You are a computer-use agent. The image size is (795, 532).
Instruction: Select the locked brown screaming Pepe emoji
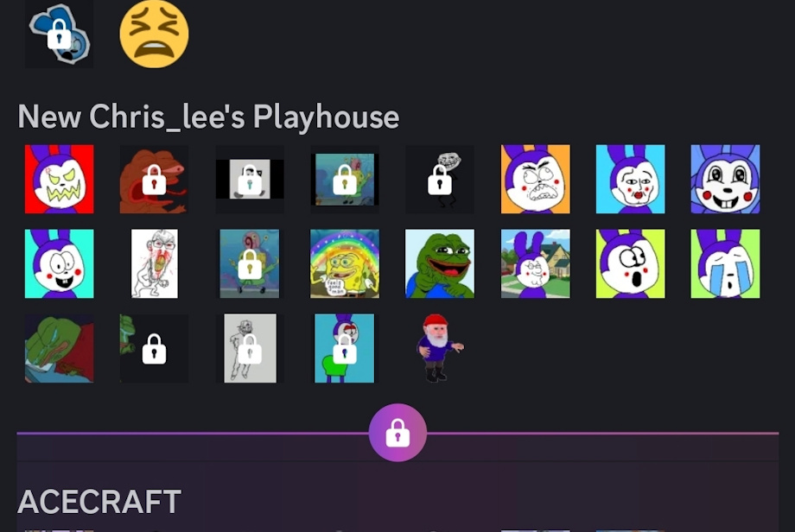tap(154, 180)
